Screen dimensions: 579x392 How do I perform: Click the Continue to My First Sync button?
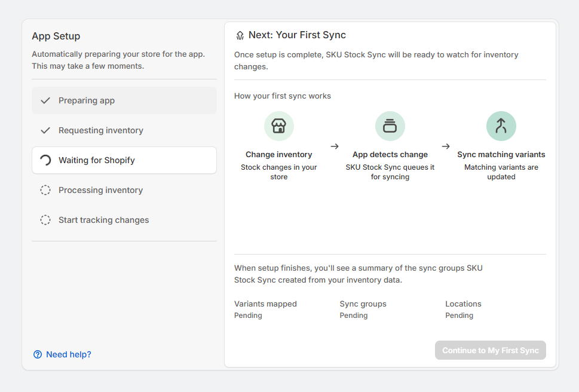click(491, 350)
